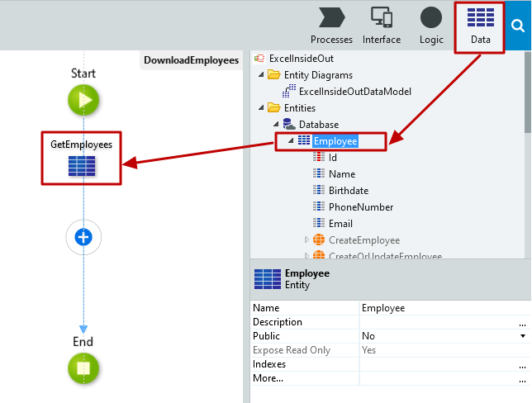The image size is (532, 403).
Task: Click the Start node green icon
Action: [x=83, y=101]
